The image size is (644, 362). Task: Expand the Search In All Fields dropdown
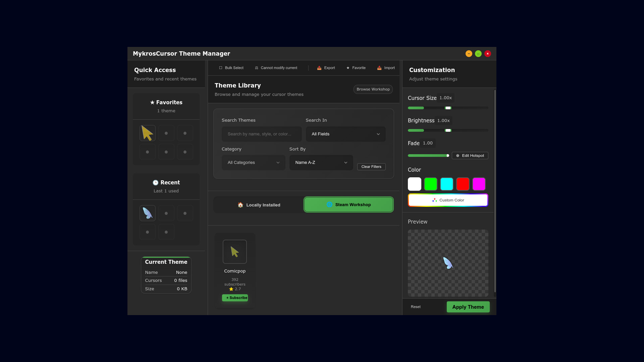(345, 134)
